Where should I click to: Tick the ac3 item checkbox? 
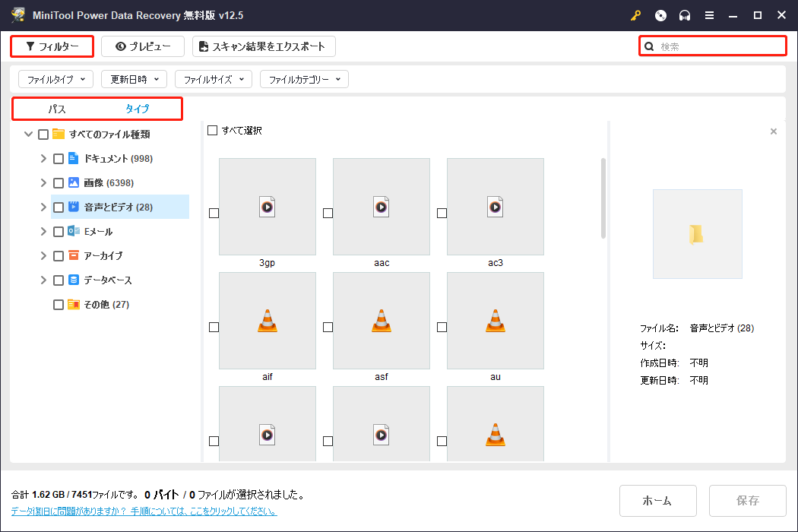(442, 213)
